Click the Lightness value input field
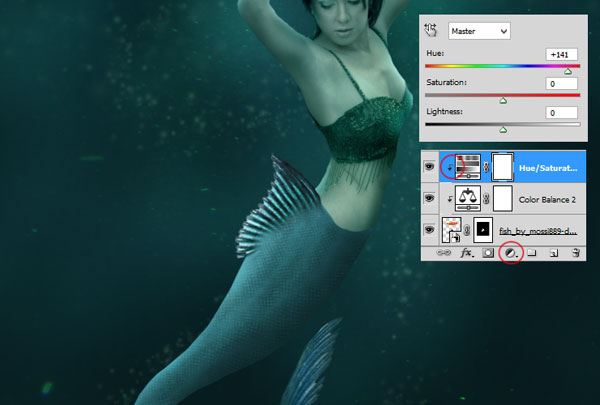Viewport: 600px width, 405px height. point(561,113)
